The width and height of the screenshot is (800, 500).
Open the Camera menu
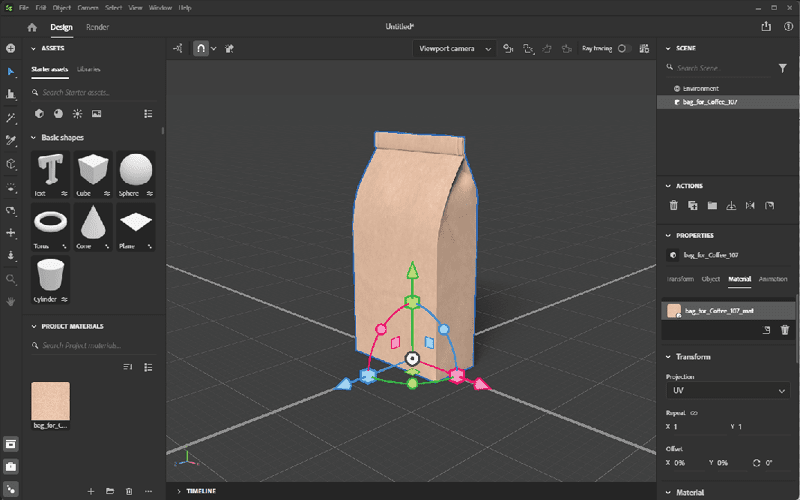[88, 8]
